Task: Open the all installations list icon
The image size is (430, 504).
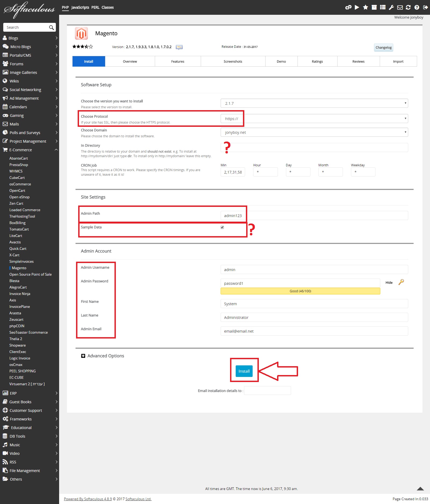Action: pos(383,7)
